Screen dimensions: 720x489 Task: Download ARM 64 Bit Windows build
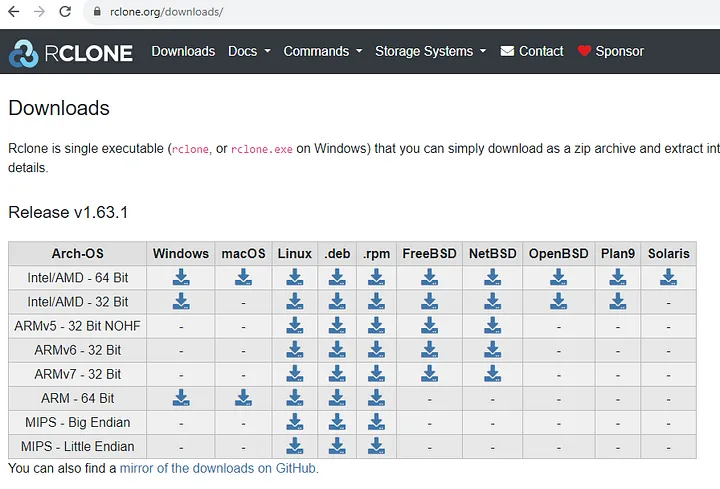click(181, 398)
